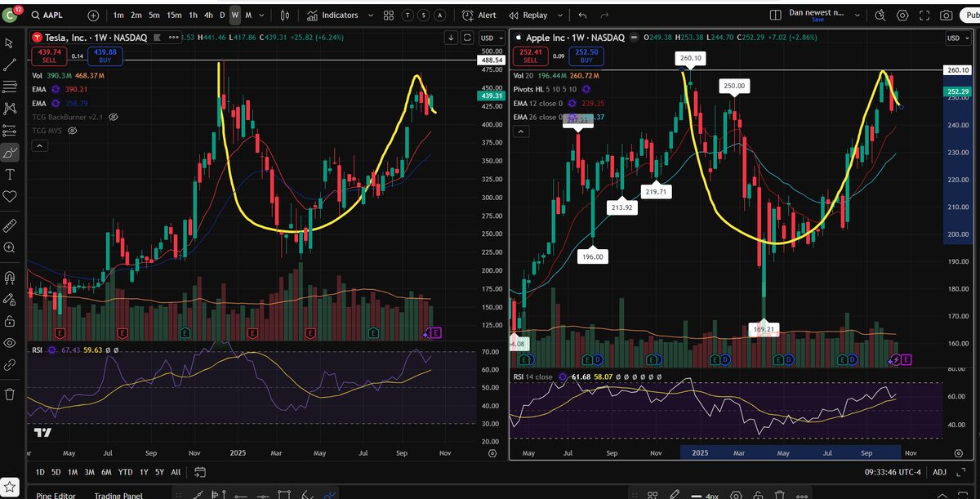
Task: Open the forecasting and measurement tools
Action: click(10, 130)
